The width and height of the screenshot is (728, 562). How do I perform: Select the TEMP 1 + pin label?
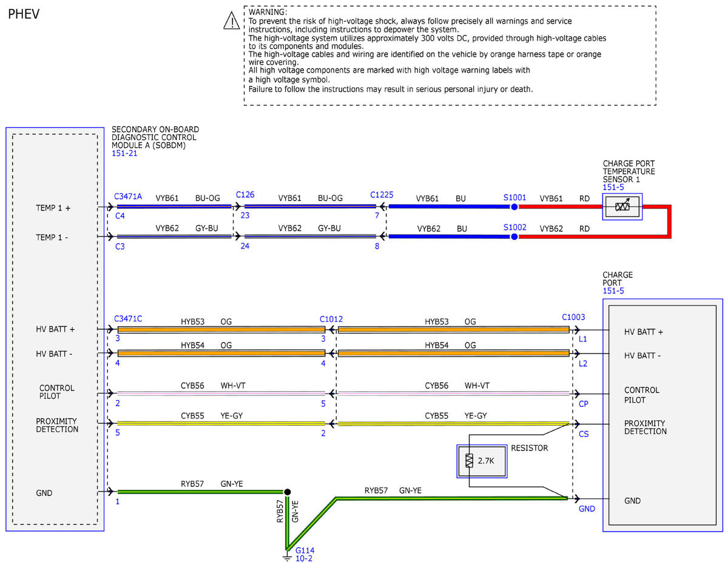pyautogui.click(x=53, y=208)
